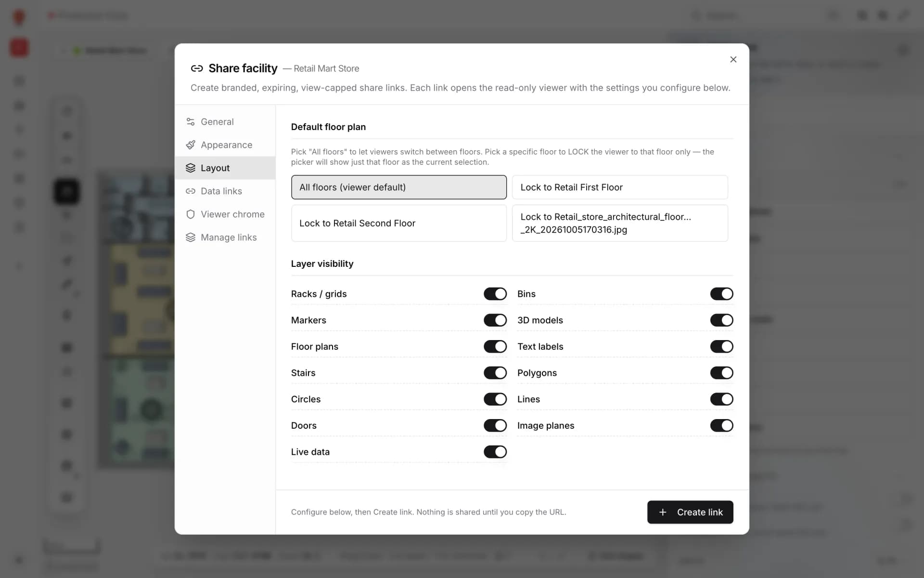Select the Layout tab

tap(225, 168)
